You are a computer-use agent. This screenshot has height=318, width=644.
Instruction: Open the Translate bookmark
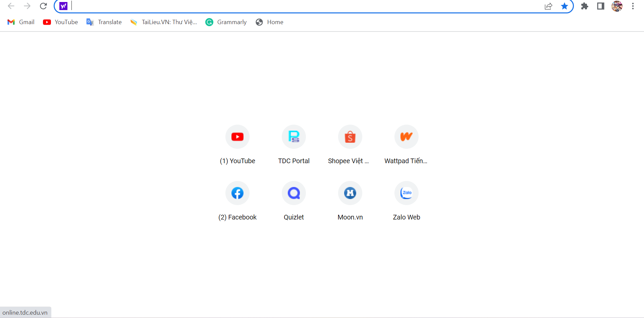(x=104, y=22)
